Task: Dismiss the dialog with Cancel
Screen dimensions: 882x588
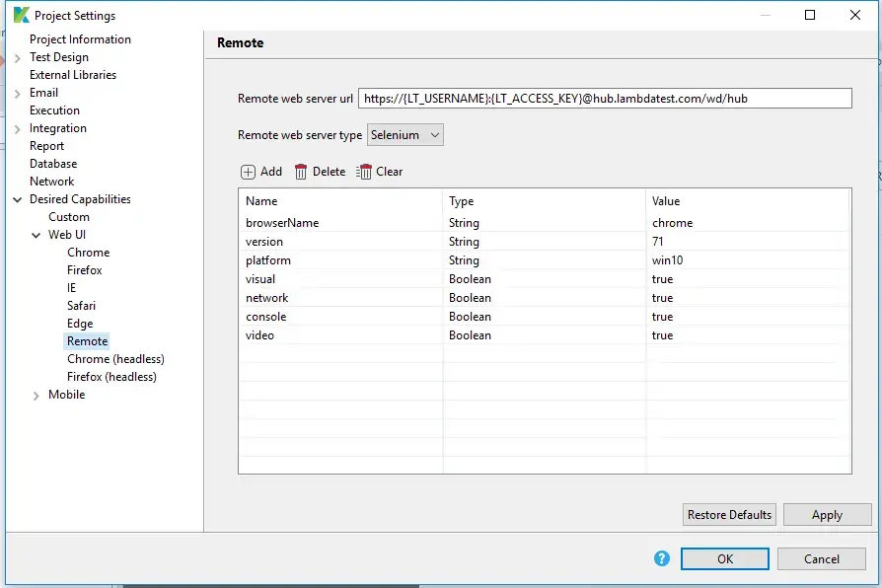Action: [x=821, y=558]
